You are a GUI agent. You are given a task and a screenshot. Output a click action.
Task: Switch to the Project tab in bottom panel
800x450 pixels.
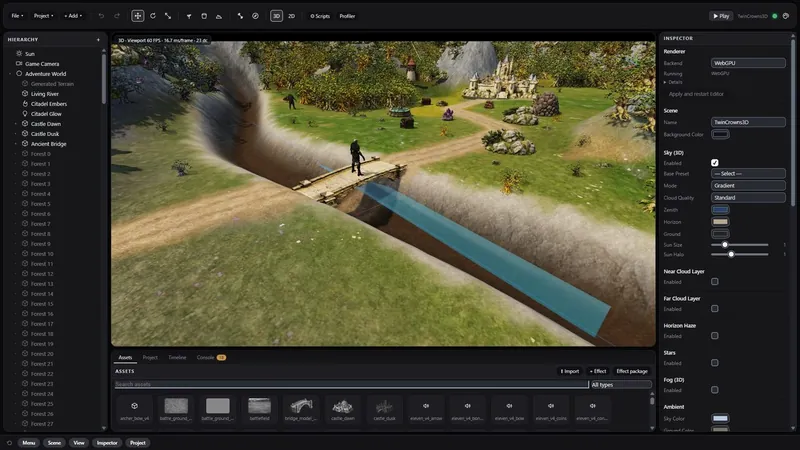pos(150,358)
